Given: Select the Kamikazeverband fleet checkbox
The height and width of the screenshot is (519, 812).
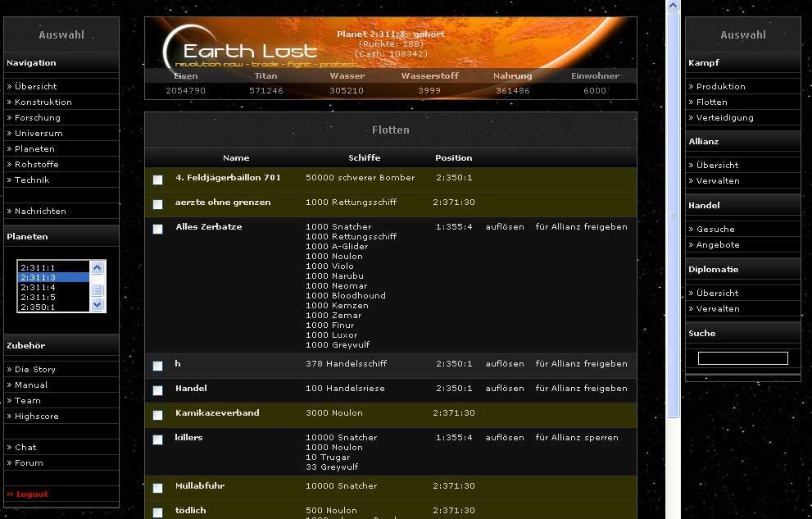Looking at the screenshot, I should point(158,415).
